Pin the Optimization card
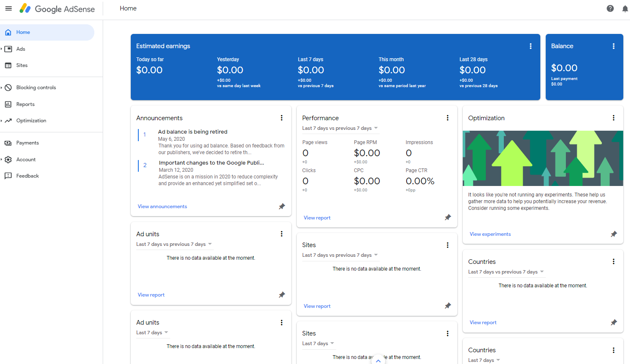 point(614,234)
